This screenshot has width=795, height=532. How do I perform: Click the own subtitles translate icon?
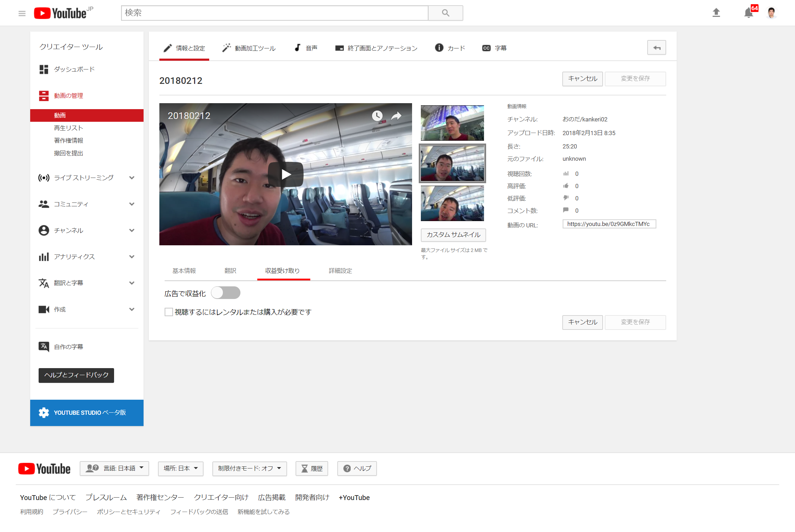coord(44,347)
